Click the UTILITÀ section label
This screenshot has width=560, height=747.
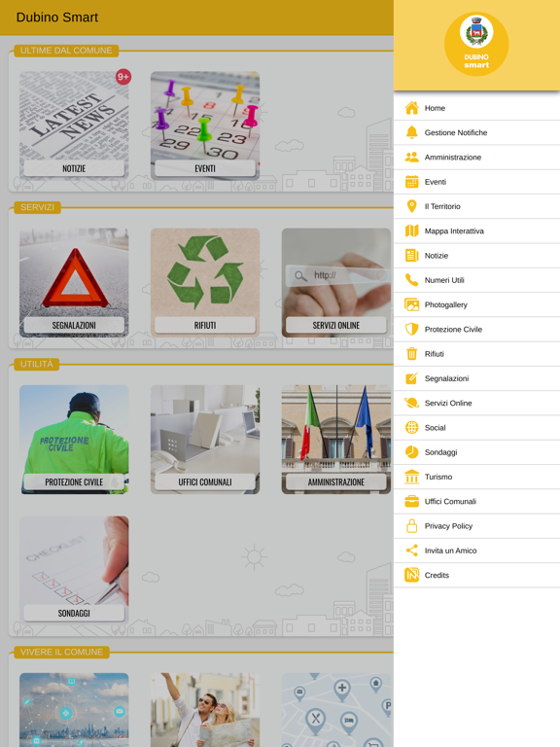(x=37, y=364)
